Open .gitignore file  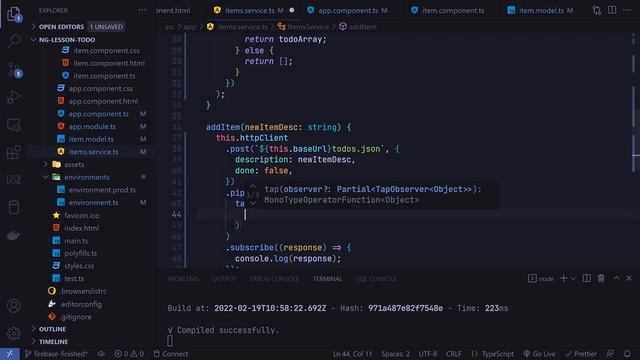76,317
